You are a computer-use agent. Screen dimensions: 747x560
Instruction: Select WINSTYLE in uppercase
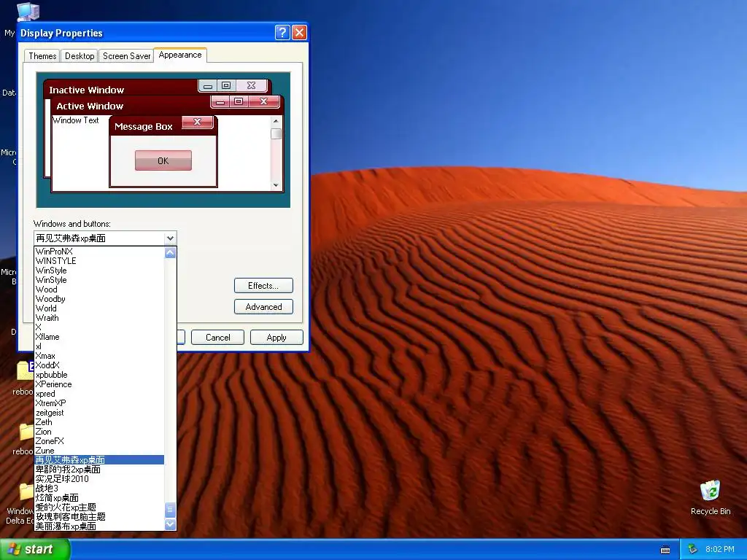(x=99, y=261)
